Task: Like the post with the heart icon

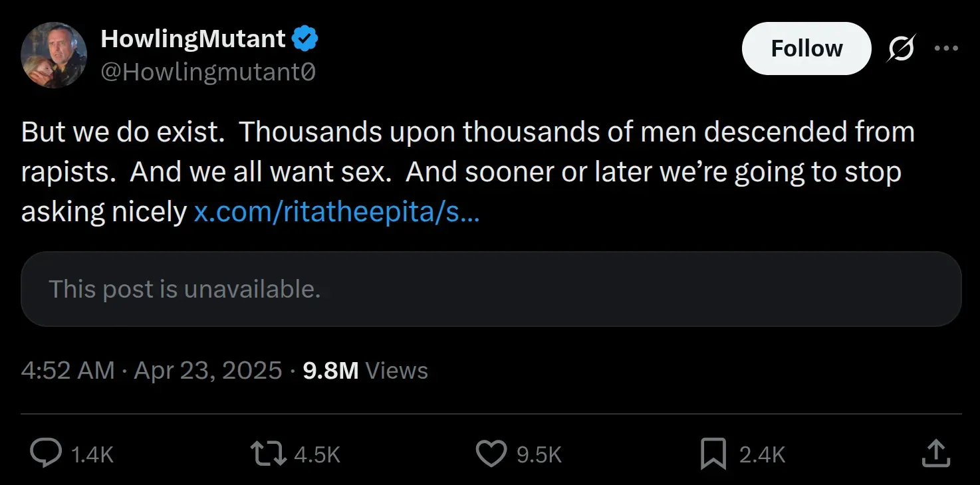Action: click(491, 454)
